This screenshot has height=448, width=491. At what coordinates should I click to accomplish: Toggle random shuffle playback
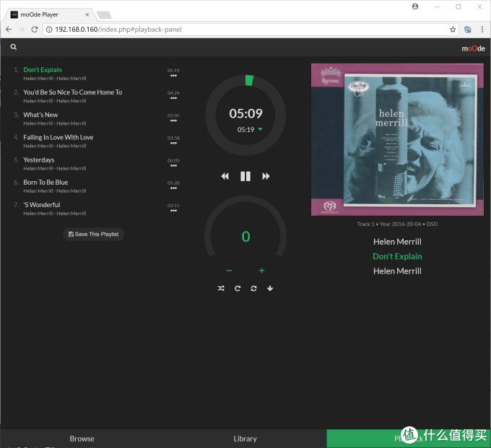221,289
